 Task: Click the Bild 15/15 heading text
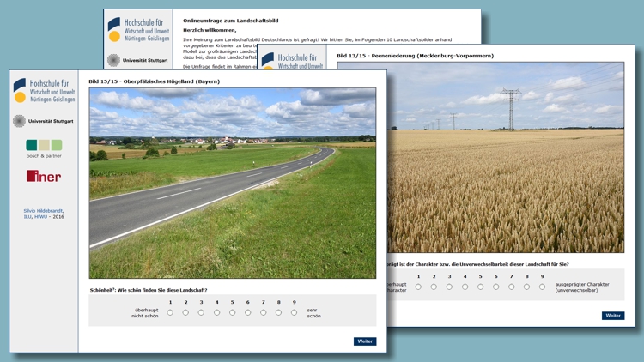[x=154, y=81]
